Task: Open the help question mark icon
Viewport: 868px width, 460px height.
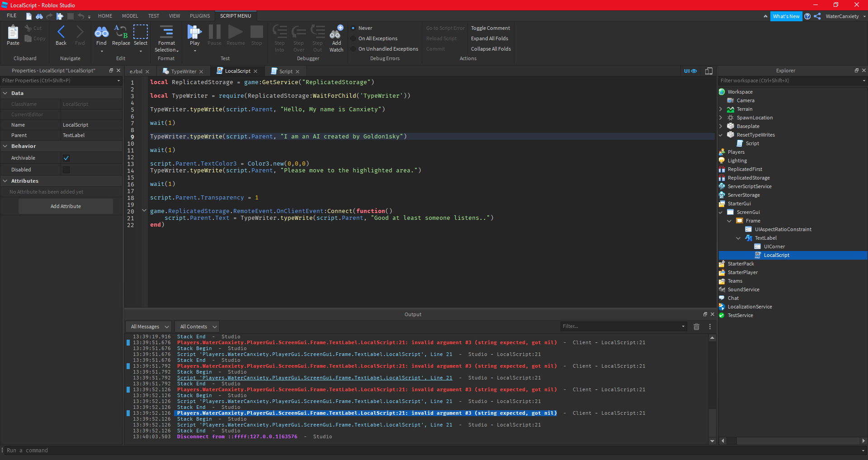Action: [807, 16]
